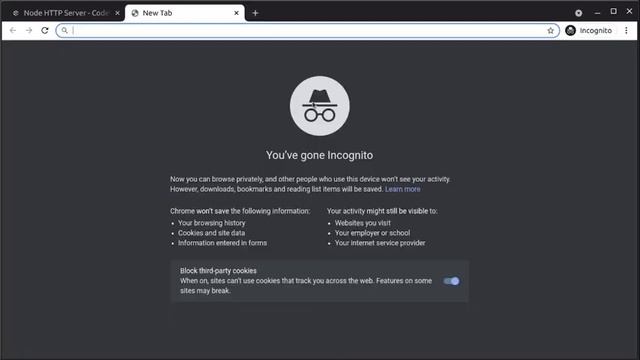640x360 pixels.
Task: Reload the current page
Action: click(45, 30)
